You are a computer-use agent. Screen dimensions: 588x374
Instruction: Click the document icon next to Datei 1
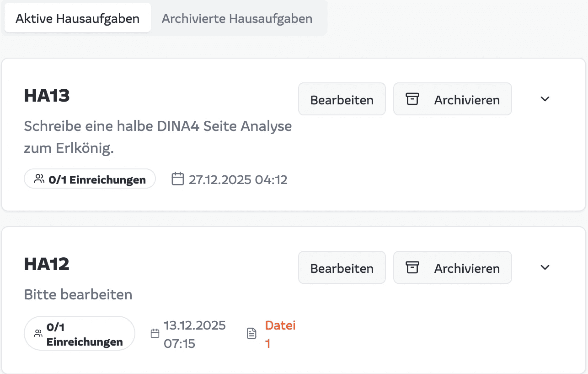click(x=251, y=333)
